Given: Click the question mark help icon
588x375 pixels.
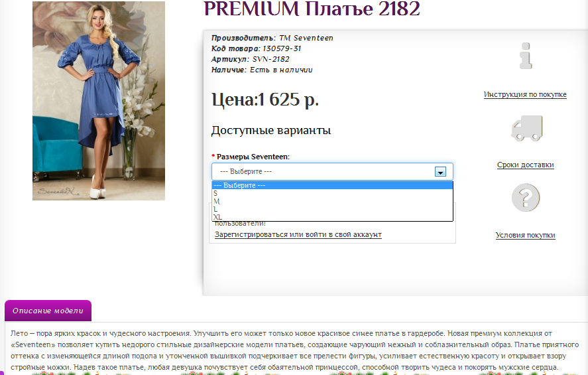Looking at the screenshot, I should (x=526, y=197).
